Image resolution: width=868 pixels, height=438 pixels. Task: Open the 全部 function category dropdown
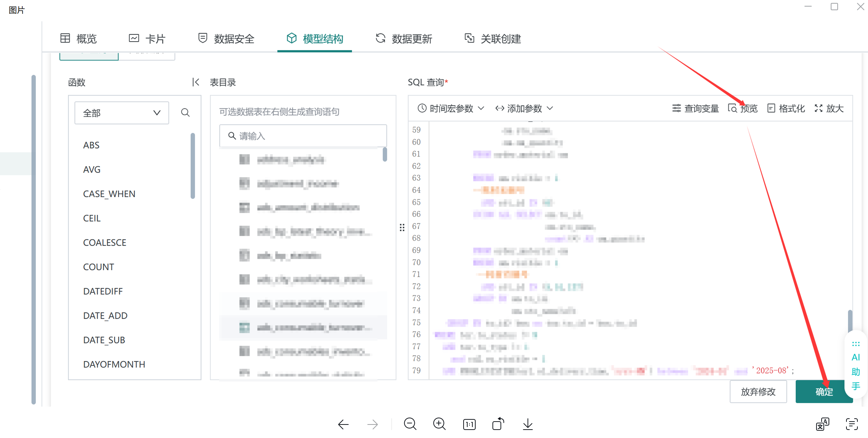point(122,113)
